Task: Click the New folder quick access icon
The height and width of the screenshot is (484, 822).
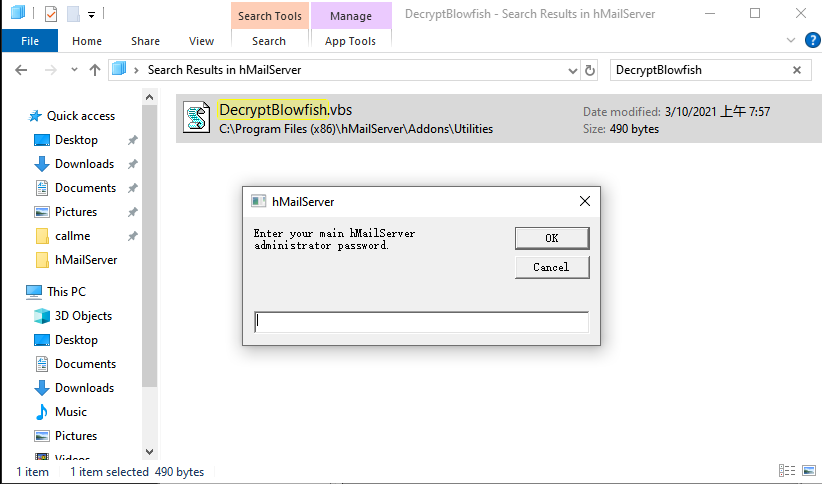Action: point(73,14)
